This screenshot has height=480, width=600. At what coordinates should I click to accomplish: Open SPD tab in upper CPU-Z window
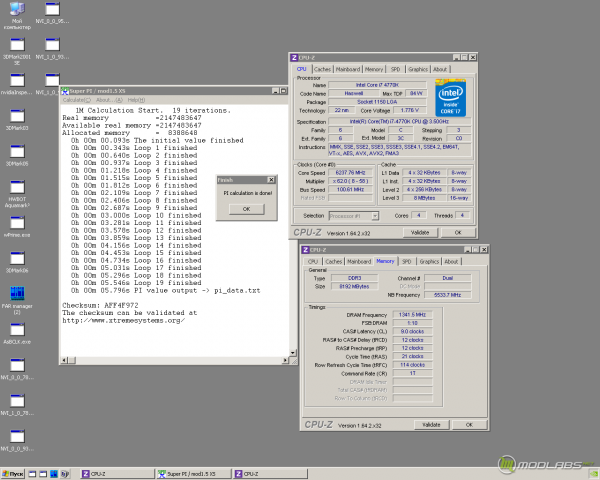click(x=395, y=69)
